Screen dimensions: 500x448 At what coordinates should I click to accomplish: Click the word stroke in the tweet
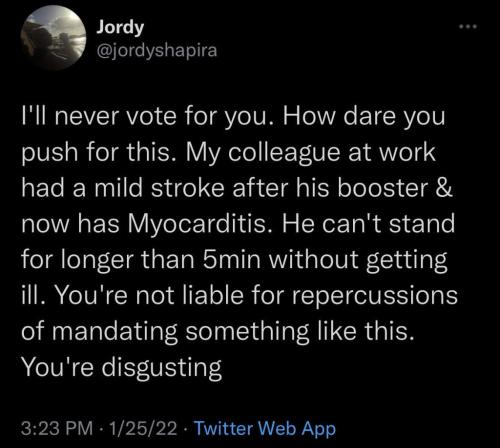pyautogui.click(x=187, y=188)
